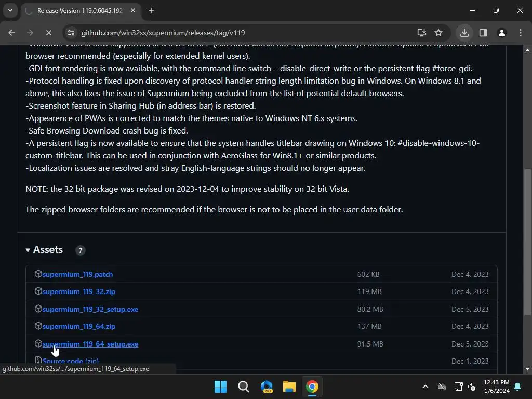Click package icon beside supermium_119_64_setup.exe
Viewport: 532px width, 399px height.
tap(38, 343)
